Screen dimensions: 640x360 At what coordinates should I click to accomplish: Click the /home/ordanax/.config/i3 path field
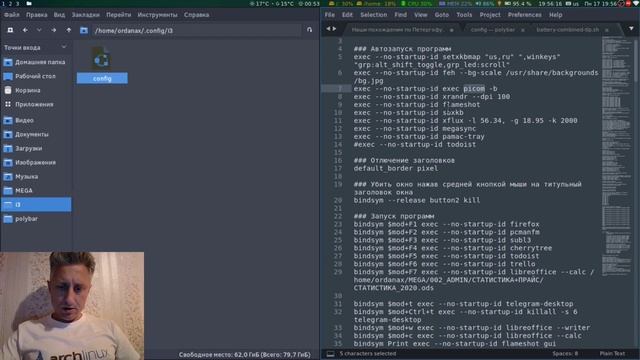196,30
